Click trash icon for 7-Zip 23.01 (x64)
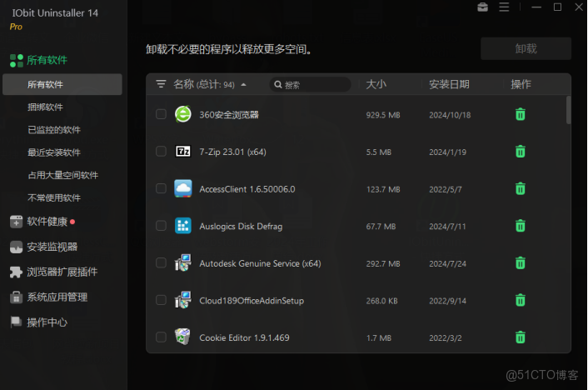 [521, 152]
